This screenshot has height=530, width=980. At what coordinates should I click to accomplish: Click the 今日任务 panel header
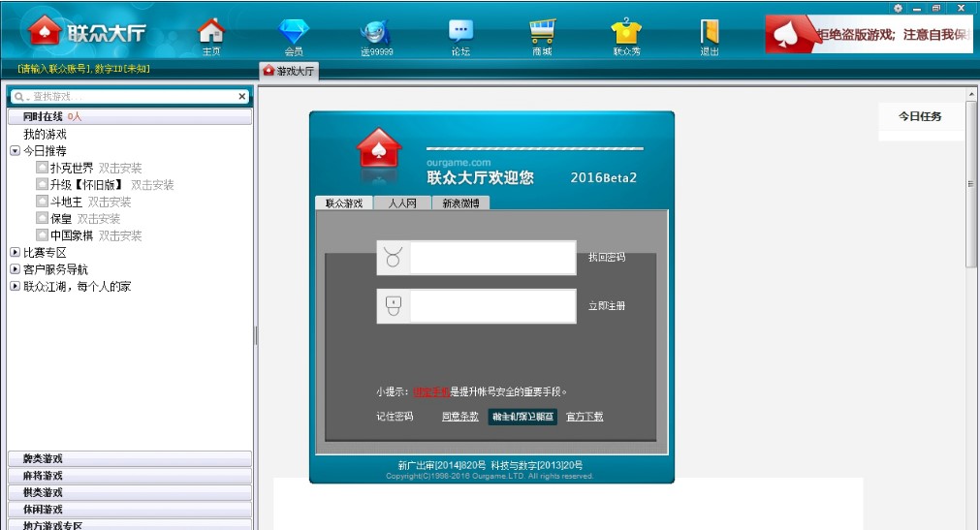(x=919, y=116)
